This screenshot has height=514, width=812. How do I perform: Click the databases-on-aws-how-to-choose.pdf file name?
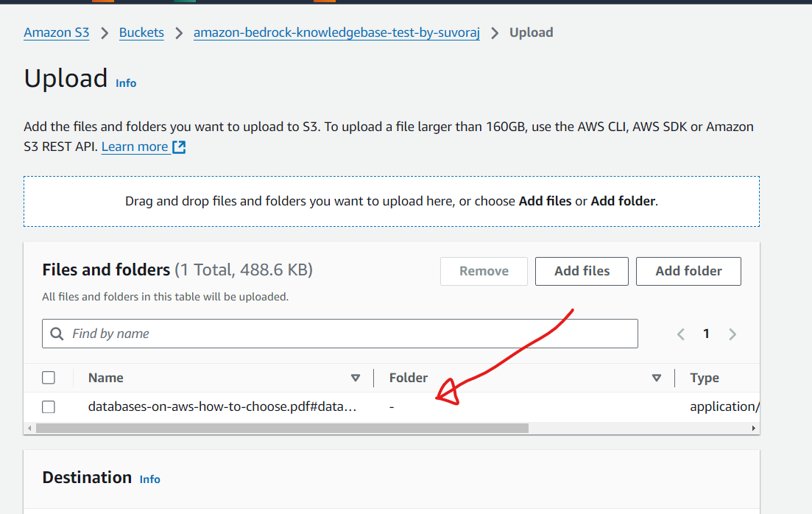point(222,406)
